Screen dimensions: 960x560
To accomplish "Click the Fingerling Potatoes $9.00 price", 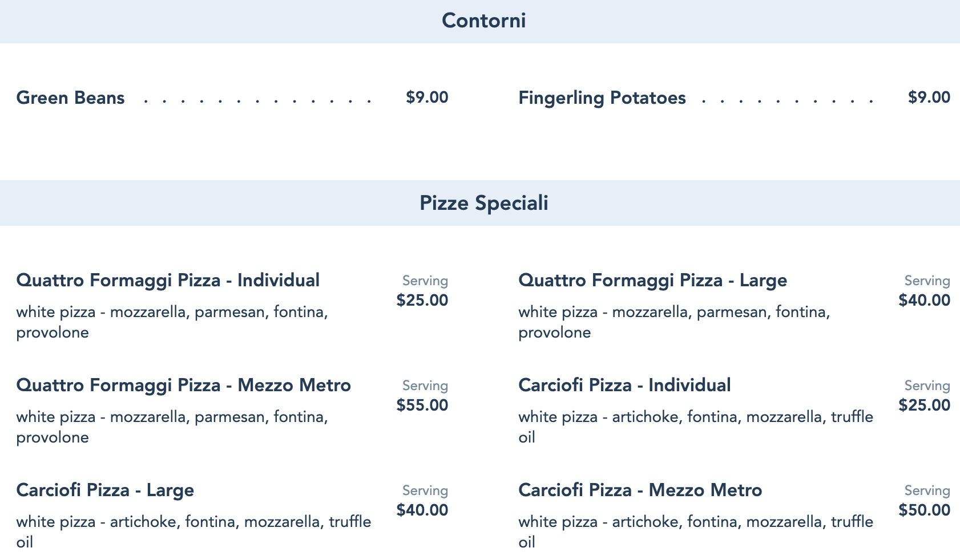I will coord(929,98).
